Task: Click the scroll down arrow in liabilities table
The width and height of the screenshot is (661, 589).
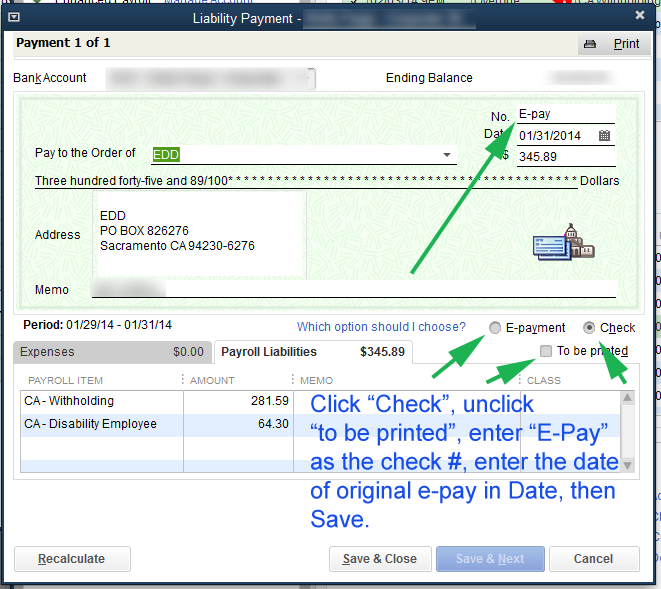Action: [627, 465]
